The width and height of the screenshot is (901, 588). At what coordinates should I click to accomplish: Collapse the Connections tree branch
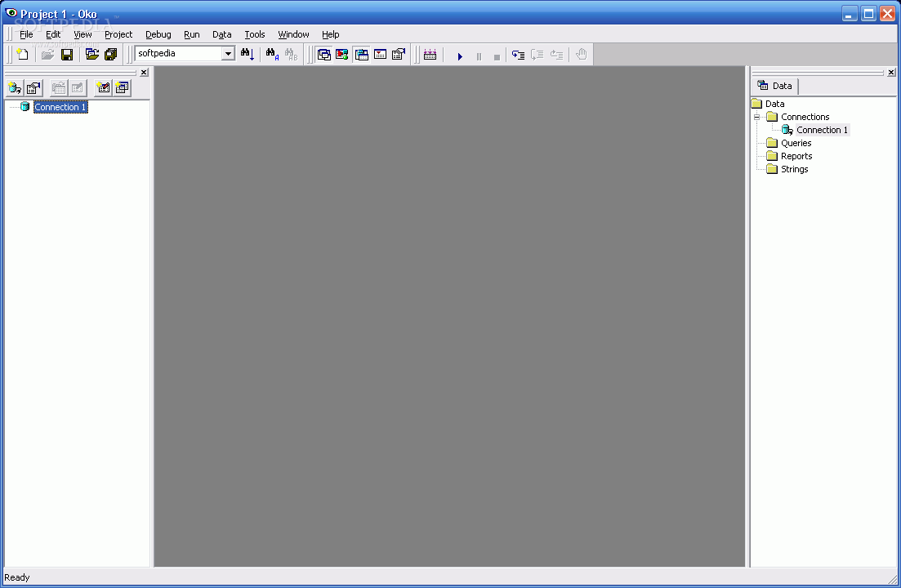[x=756, y=117]
